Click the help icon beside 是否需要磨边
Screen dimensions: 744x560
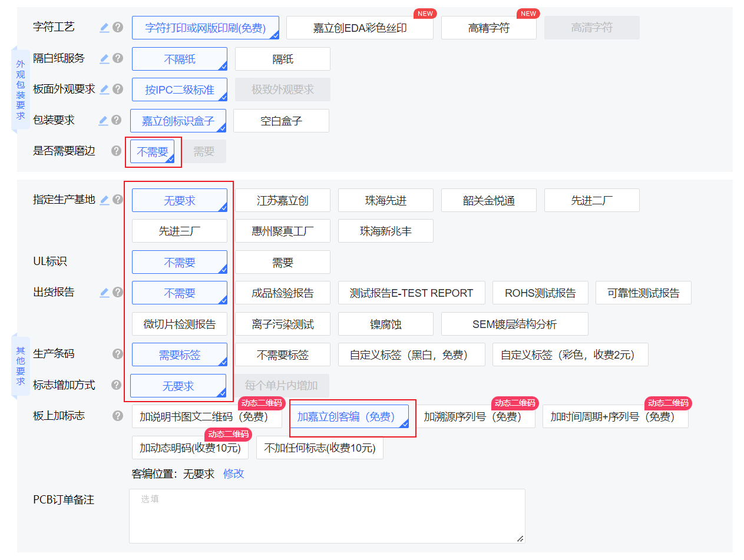(x=117, y=151)
